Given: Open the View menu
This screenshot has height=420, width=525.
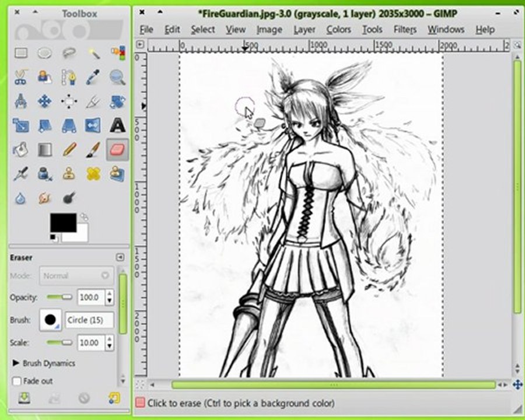Looking at the screenshot, I should pyautogui.click(x=236, y=30).
